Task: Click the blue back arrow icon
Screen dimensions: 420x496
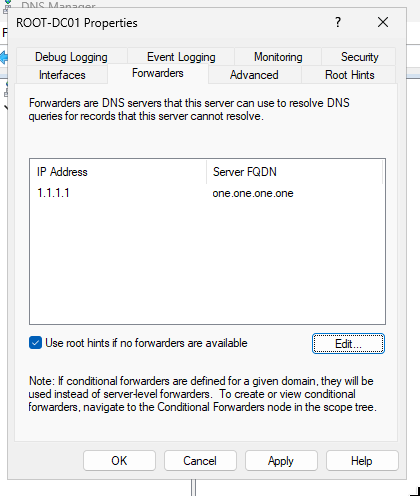Action: pos(4,57)
